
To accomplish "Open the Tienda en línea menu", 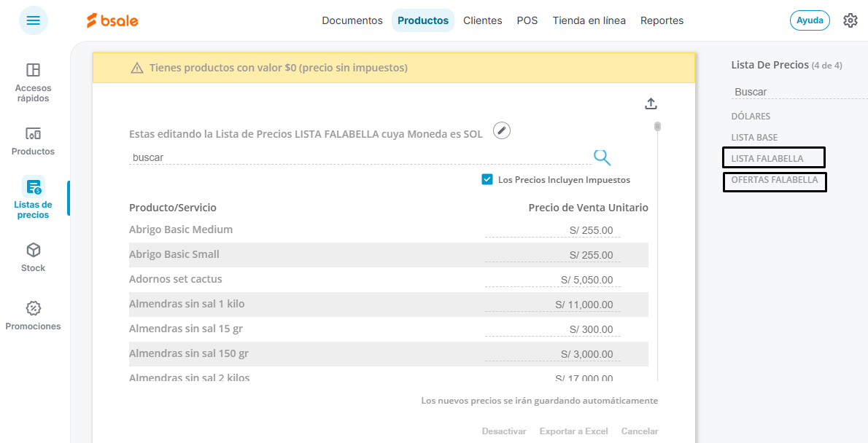I will [x=589, y=20].
